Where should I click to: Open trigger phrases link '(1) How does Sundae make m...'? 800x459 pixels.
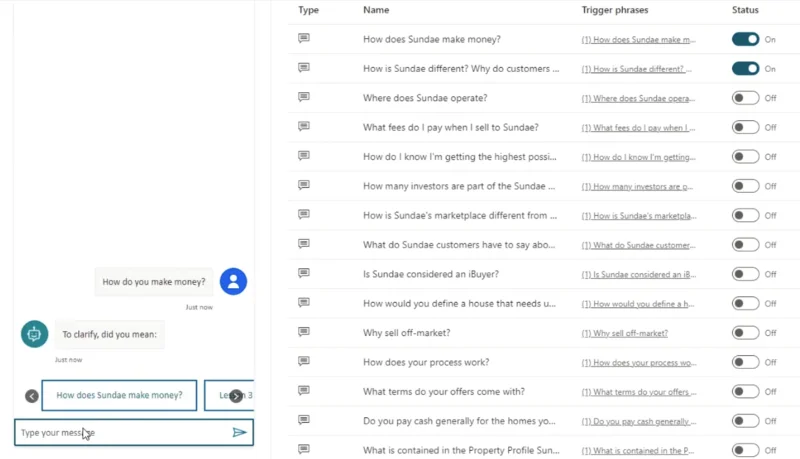pos(638,40)
